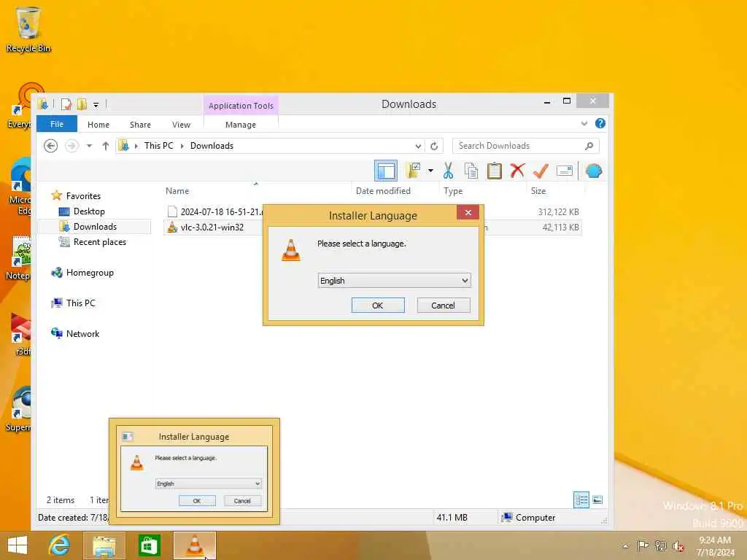Screen dimensions: 747x560
Task: Open dropdown arrow beside folder options icon
Action: coord(430,171)
